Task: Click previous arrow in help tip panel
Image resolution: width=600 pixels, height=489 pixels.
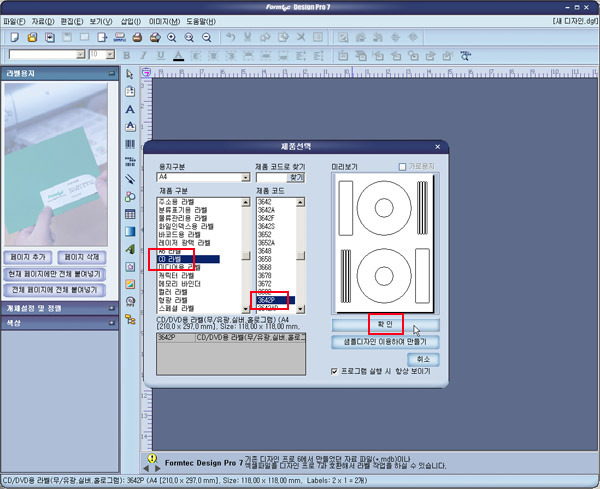Action: point(146,468)
